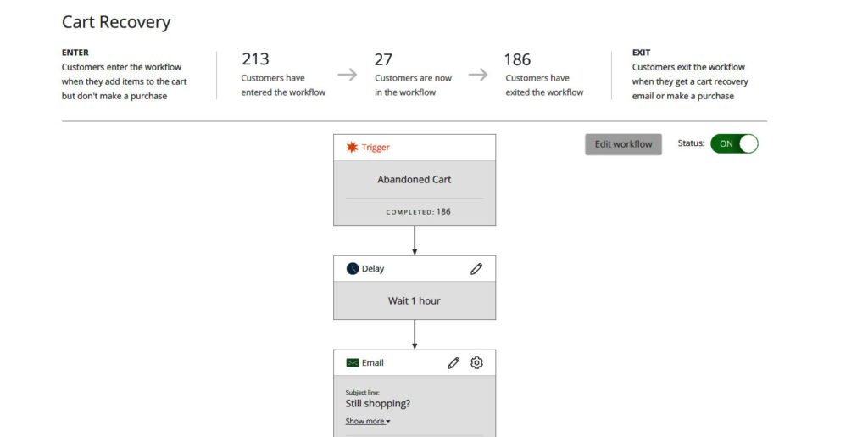Expand Show more in the Email step
Image resolution: width=868 pixels, height=437 pixels.
point(368,422)
